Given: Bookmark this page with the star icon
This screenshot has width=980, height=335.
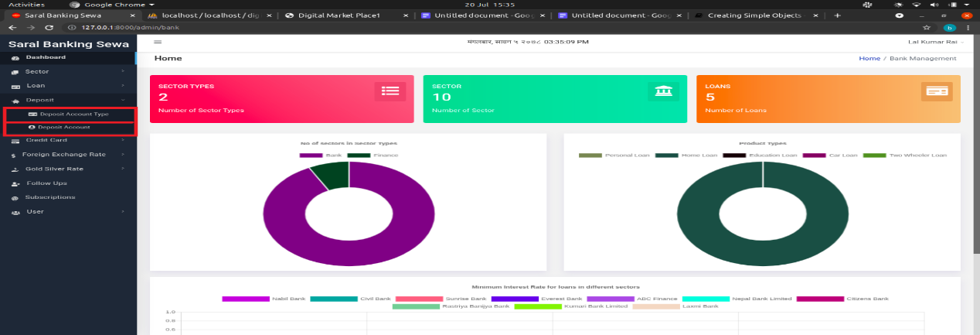Looking at the screenshot, I should click(x=926, y=27).
